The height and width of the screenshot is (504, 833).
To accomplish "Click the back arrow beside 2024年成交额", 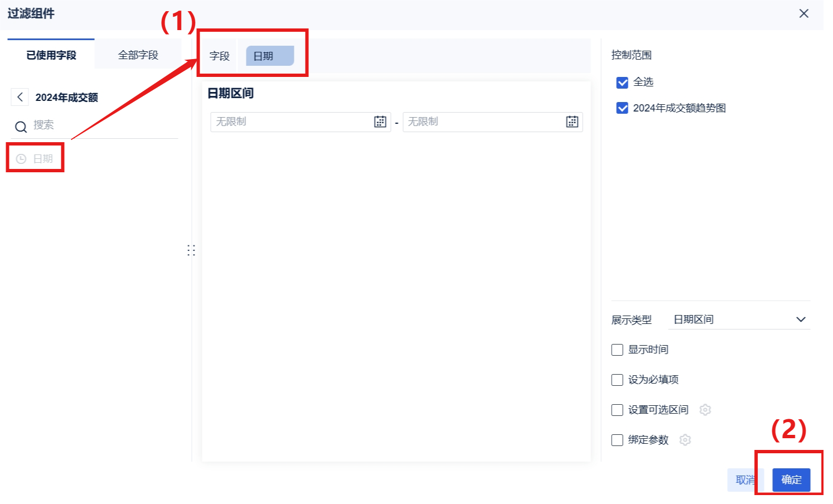I will pyautogui.click(x=20, y=97).
